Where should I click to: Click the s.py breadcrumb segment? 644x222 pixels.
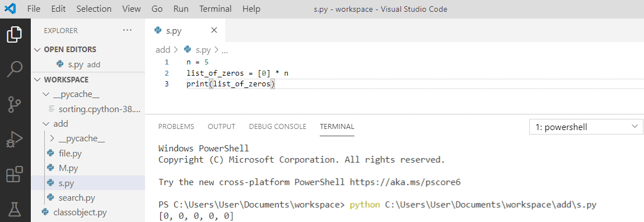203,50
